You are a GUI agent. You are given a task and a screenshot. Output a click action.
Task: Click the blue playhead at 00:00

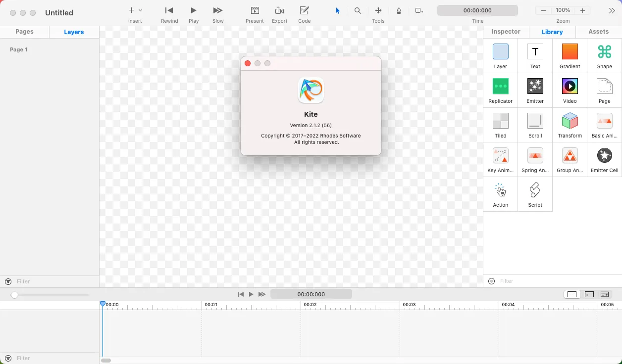103,304
